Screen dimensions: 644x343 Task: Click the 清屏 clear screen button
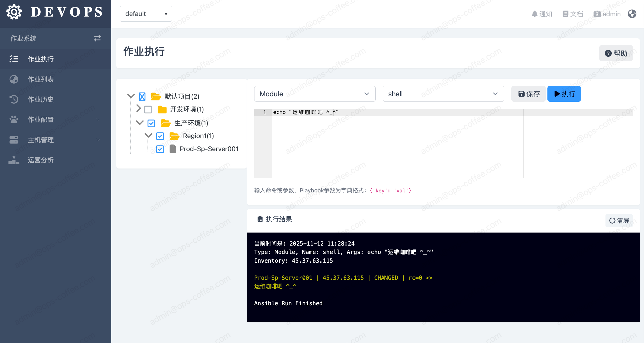pos(619,220)
